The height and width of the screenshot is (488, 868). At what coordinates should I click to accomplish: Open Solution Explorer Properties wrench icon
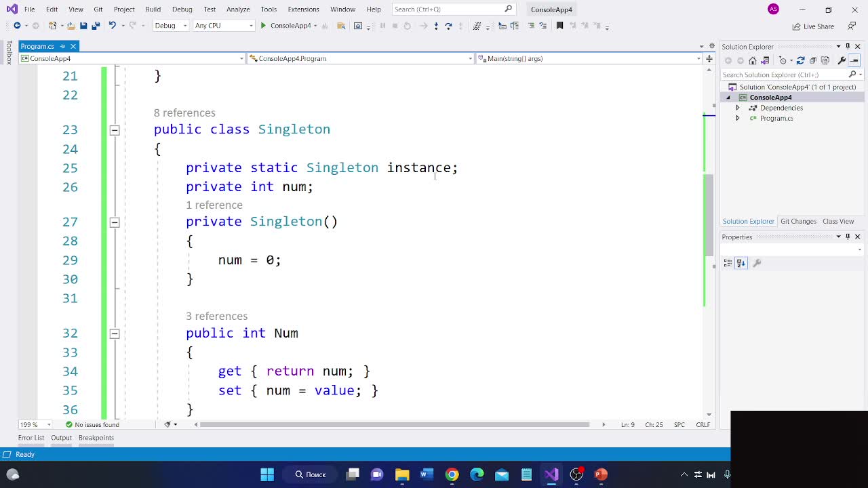click(842, 60)
